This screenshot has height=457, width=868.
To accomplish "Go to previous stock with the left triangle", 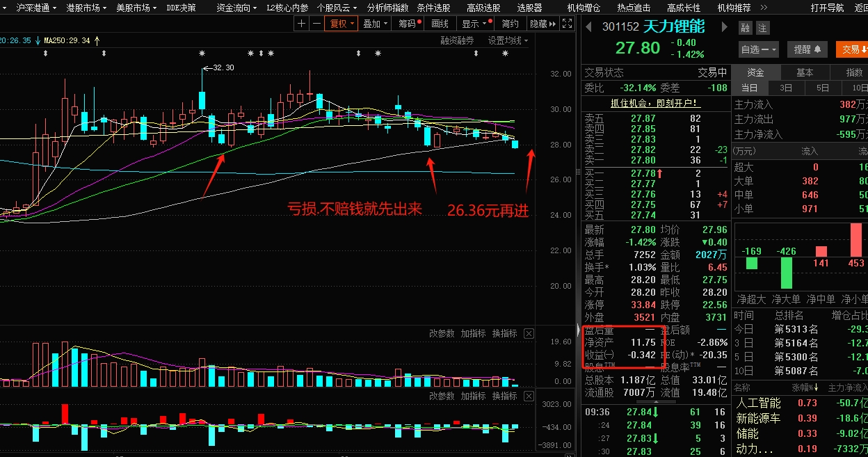I will coord(589,27).
